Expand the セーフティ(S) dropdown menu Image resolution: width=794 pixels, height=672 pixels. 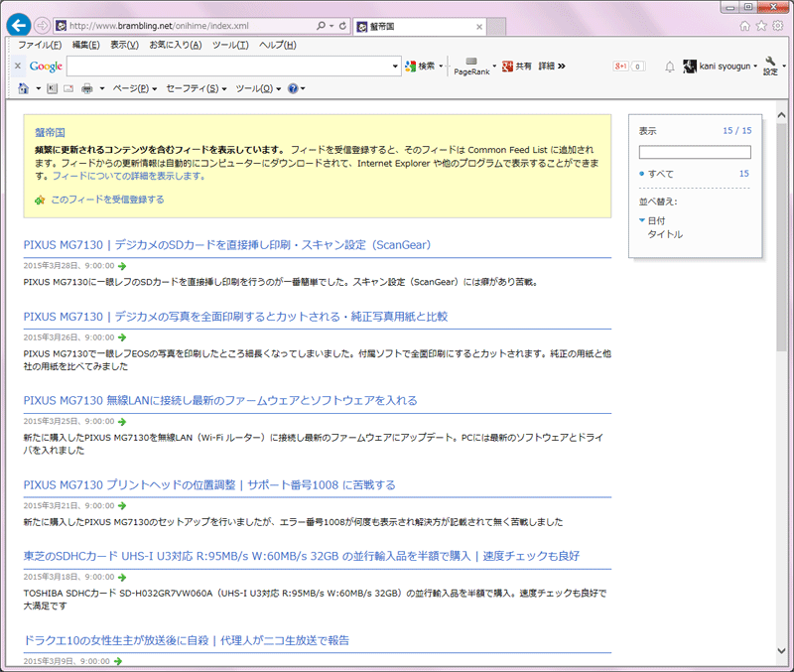(195, 89)
